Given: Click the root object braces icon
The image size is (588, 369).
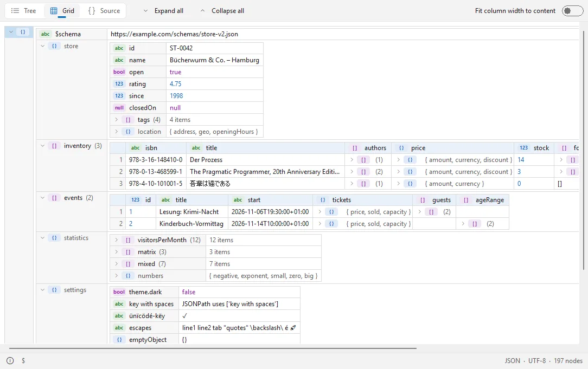Looking at the screenshot, I should pyautogui.click(x=23, y=32).
